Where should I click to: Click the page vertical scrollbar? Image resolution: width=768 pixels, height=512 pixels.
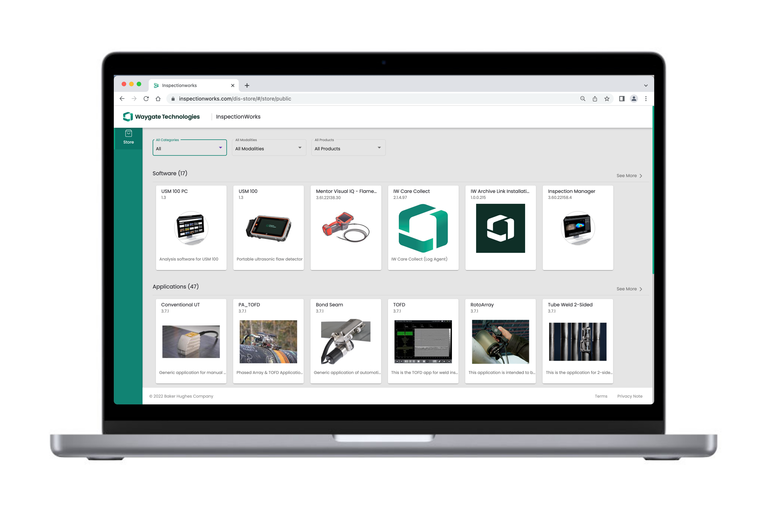pyautogui.click(x=653, y=191)
